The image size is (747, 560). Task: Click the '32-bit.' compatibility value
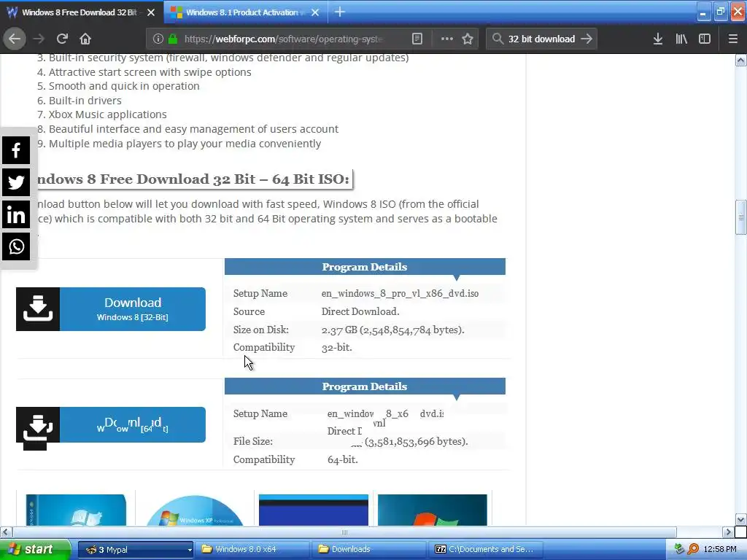[x=337, y=347]
